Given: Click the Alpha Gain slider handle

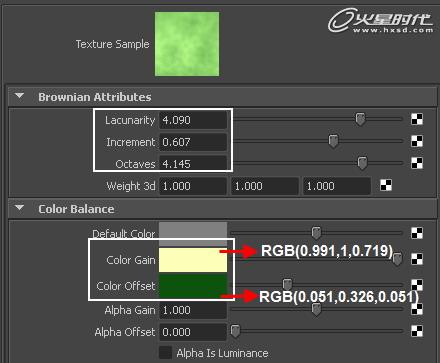Looking at the screenshot, I should click(x=316, y=309).
